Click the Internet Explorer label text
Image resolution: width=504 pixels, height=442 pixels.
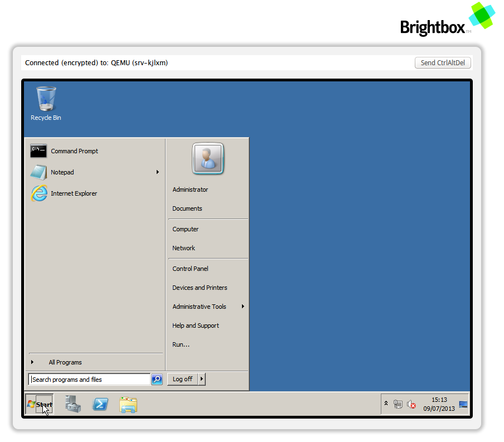tap(74, 193)
